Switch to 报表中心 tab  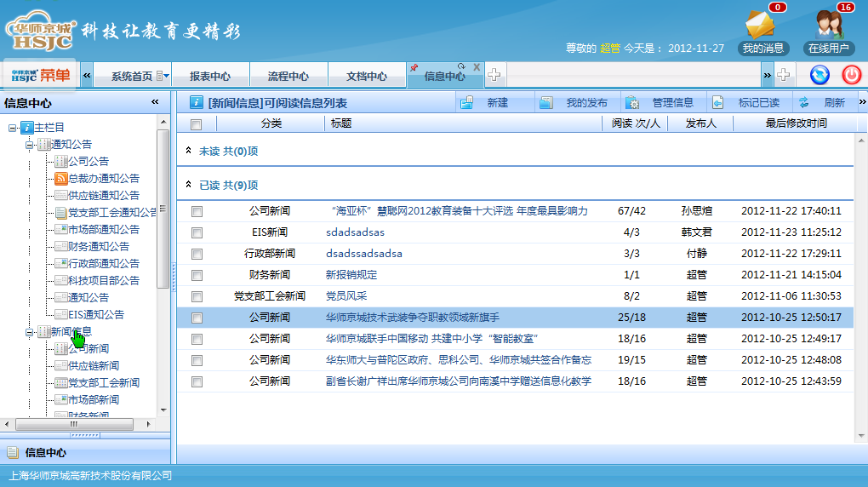point(210,76)
